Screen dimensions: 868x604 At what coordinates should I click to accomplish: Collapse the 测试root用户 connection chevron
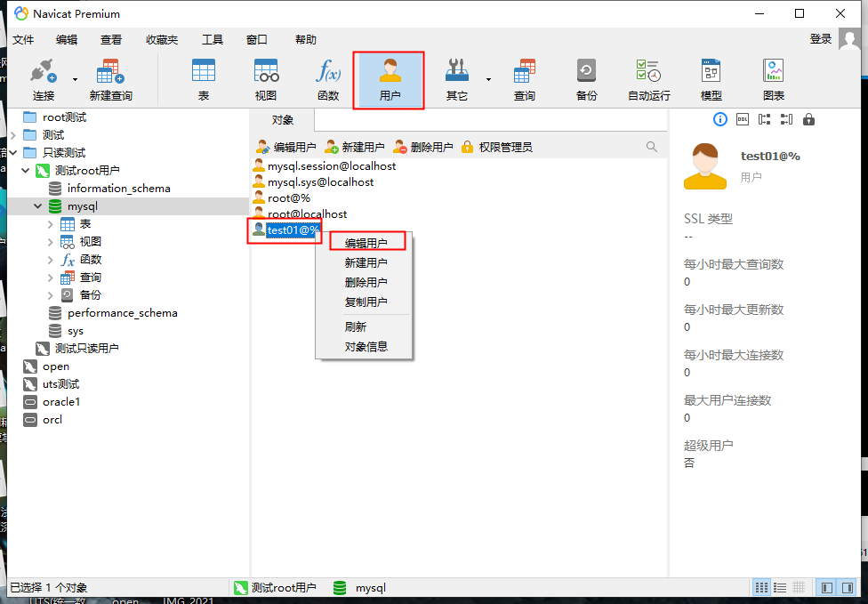click(26, 171)
